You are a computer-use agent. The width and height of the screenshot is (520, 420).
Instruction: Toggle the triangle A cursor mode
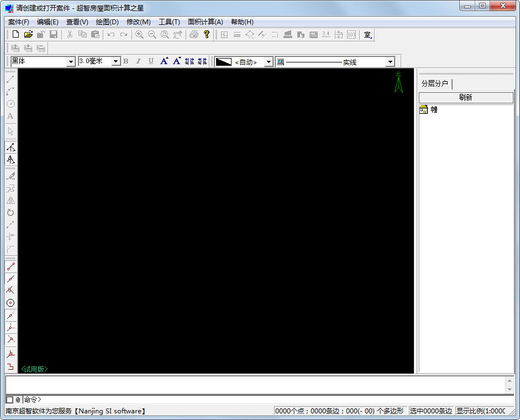10,160
